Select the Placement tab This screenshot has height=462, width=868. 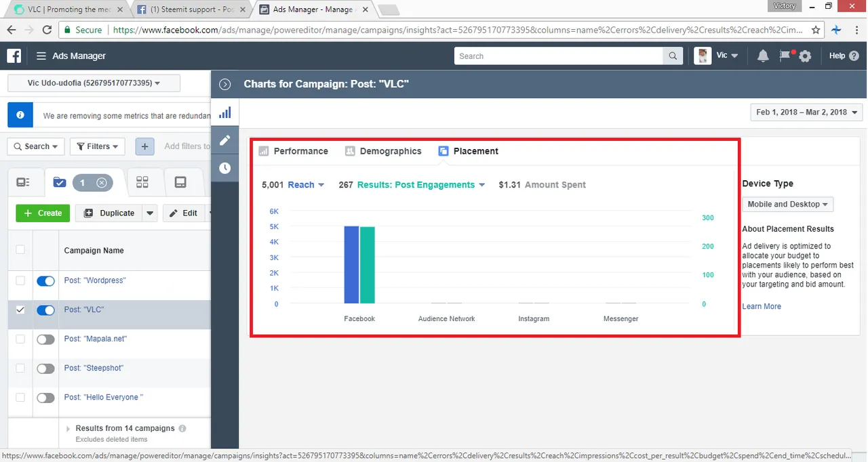click(469, 151)
